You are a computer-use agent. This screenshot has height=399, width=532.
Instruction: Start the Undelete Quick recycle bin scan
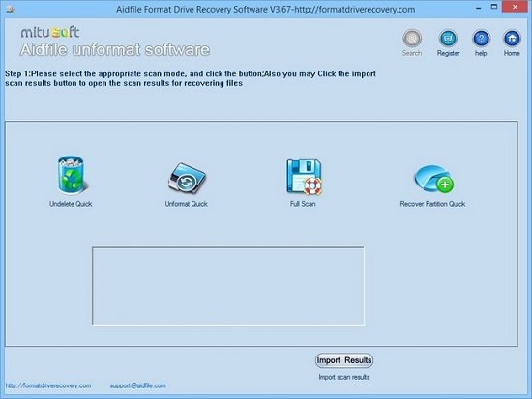(x=72, y=175)
